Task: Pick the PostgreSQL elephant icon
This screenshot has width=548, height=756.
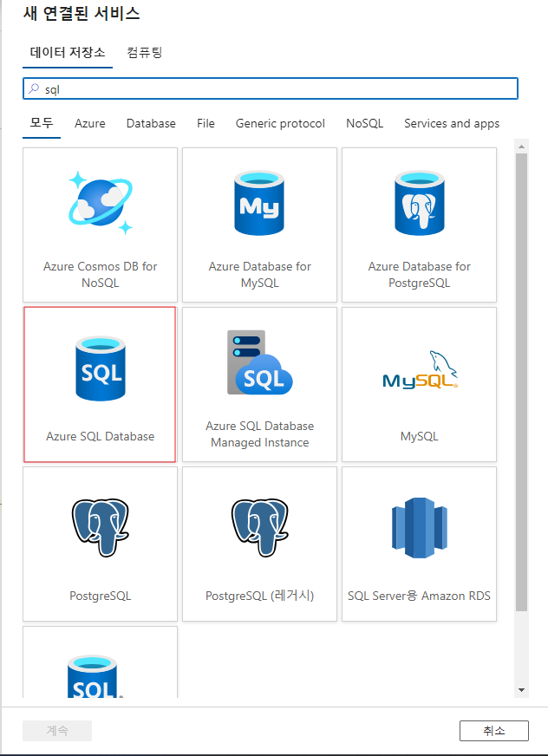Action: [101, 527]
